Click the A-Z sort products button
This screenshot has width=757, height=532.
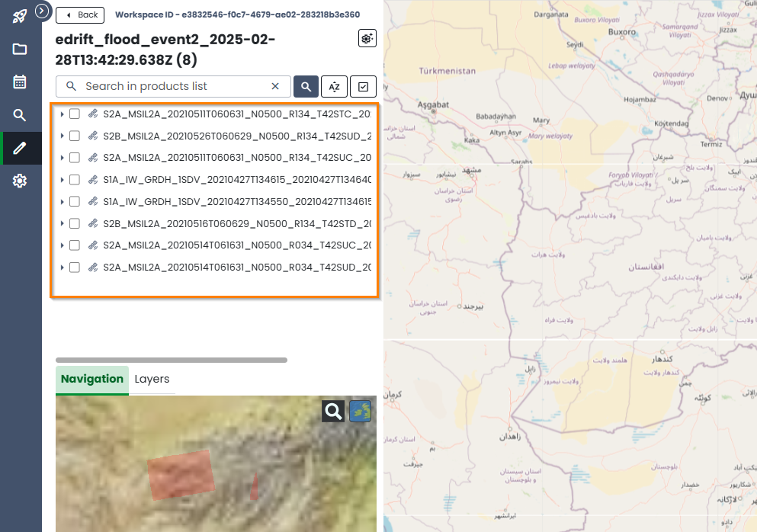[x=334, y=86]
